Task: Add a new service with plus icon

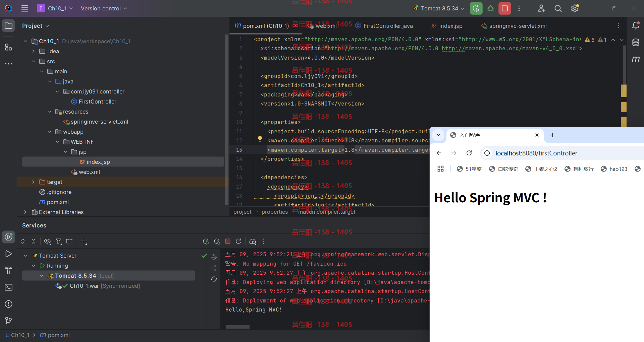Action: point(84,241)
